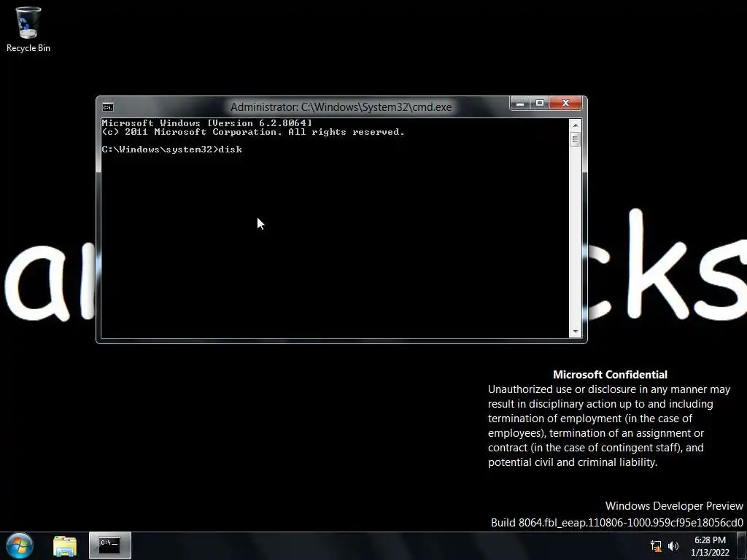This screenshot has height=560, width=747.
Task: Click the scrollbar down arrow in cmd
Action: (575, 332)
